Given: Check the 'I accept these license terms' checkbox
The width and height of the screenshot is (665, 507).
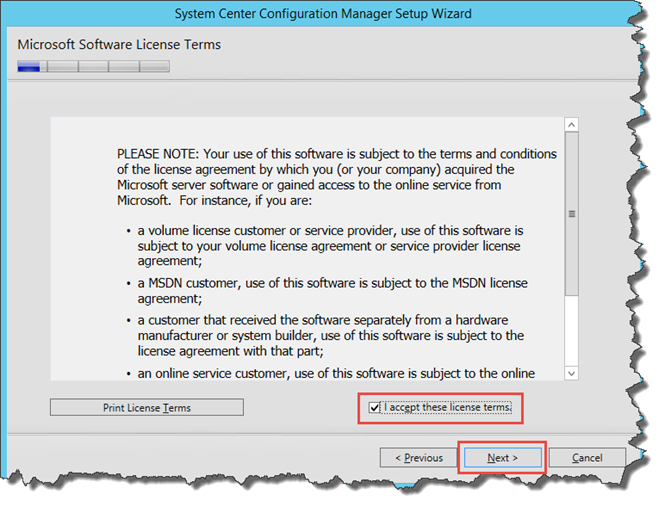Looking at the screenshot, I should (x=374, y=408).
